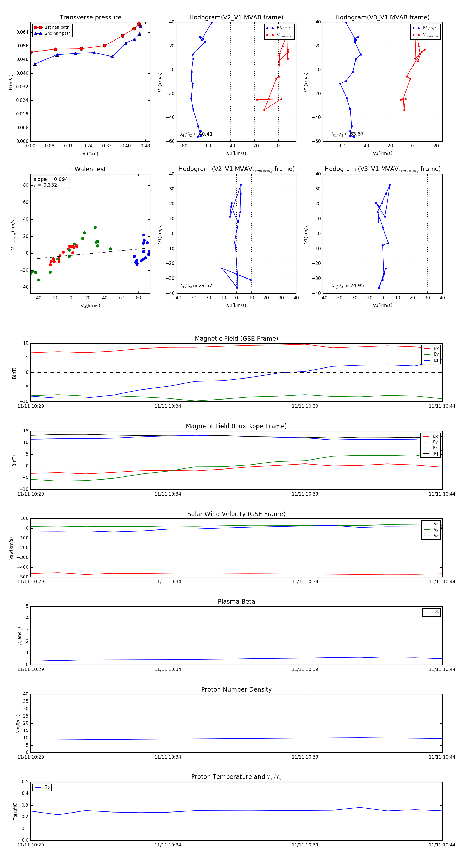The image size is (473, 868).
Task: Click the 'slope = 0.094' annotation
Action: 50,179
